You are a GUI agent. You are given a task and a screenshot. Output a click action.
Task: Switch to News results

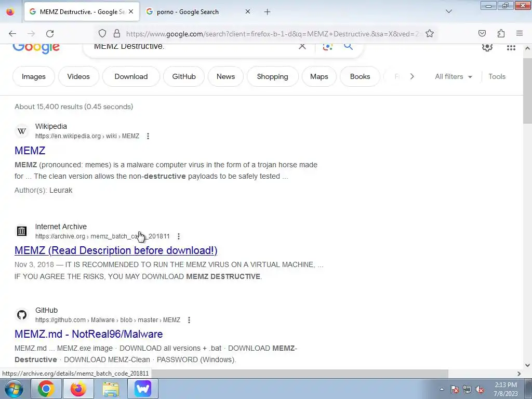coord(225,76)
